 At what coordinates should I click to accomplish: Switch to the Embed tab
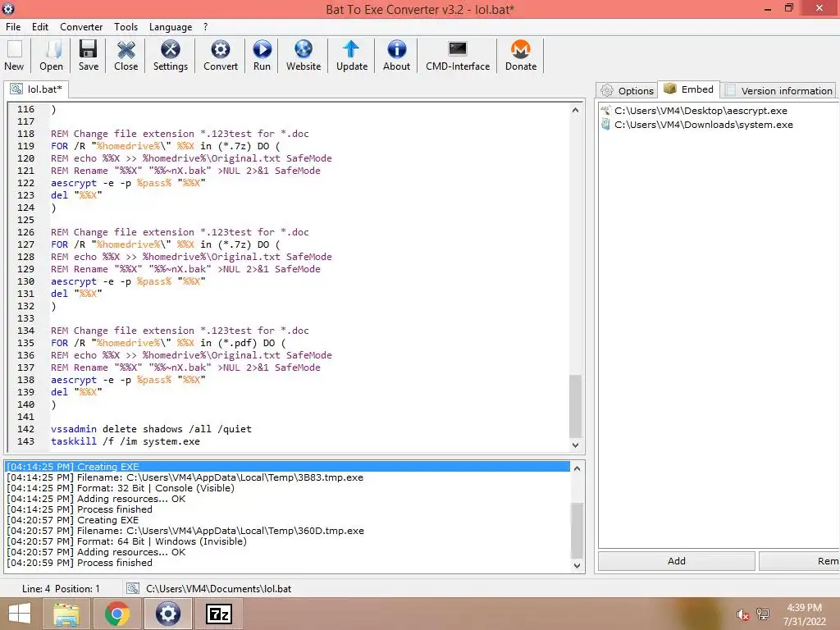(x=689, y=89)
